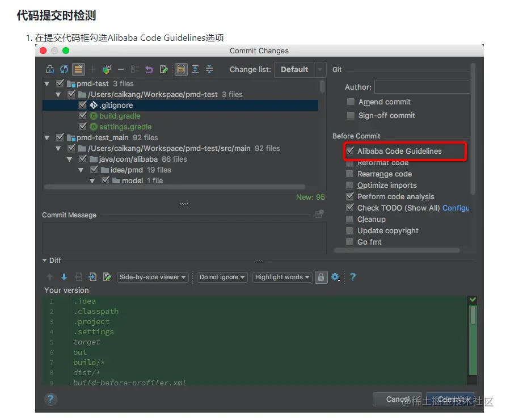Click the compare next file icon in Diff toolbar
506x420 pixels.
click(x=92, y=276)
